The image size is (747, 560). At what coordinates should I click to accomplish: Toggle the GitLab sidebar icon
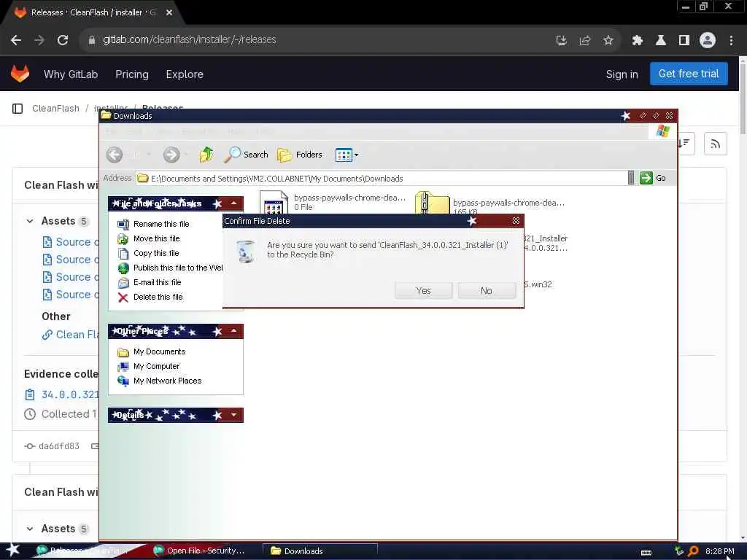[x=18, y=109]
